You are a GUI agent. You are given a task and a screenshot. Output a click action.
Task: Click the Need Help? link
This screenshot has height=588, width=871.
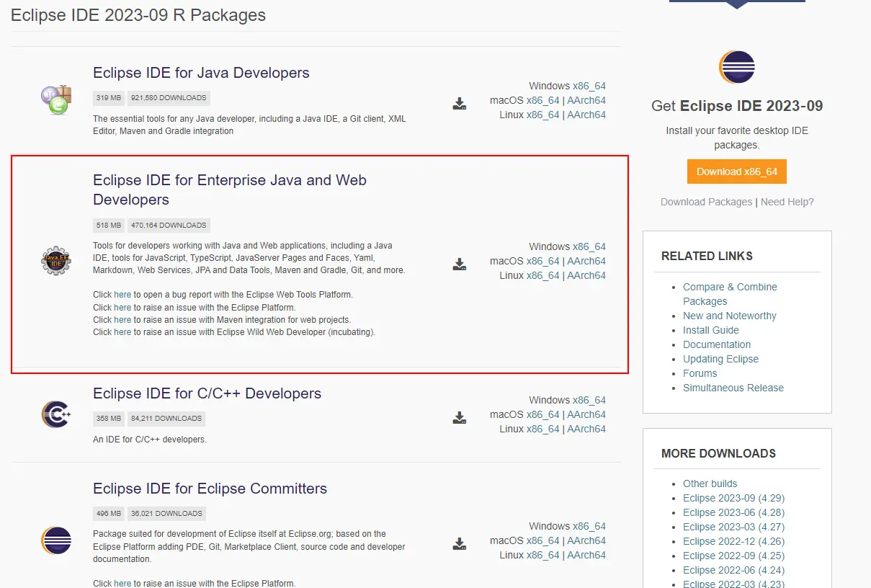pos(787,202)
